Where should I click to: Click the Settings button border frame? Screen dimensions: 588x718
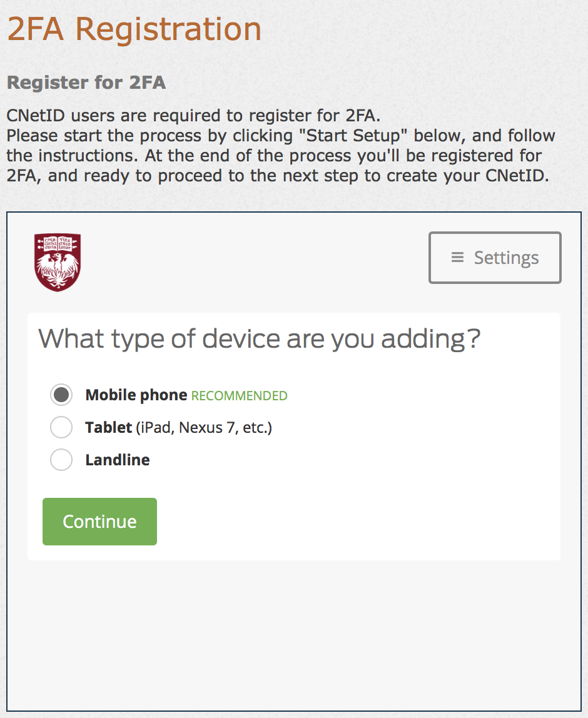[x=494, y=235]
